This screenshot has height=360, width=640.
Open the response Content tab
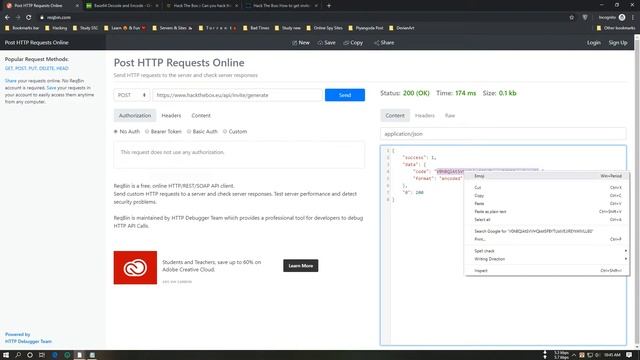pos(395,116)
